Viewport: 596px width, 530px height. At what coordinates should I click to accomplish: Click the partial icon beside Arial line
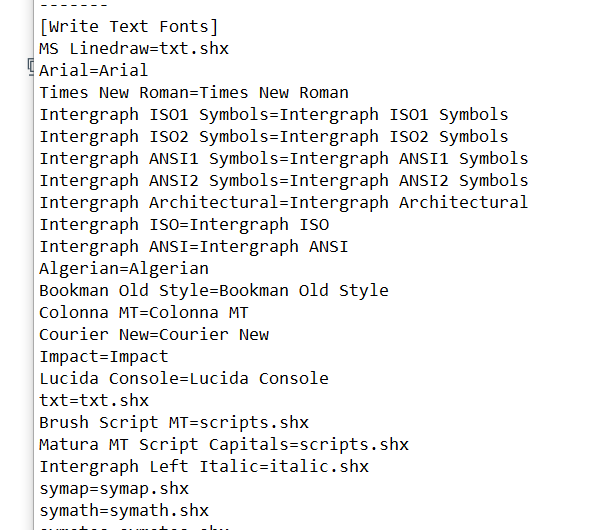31,67
